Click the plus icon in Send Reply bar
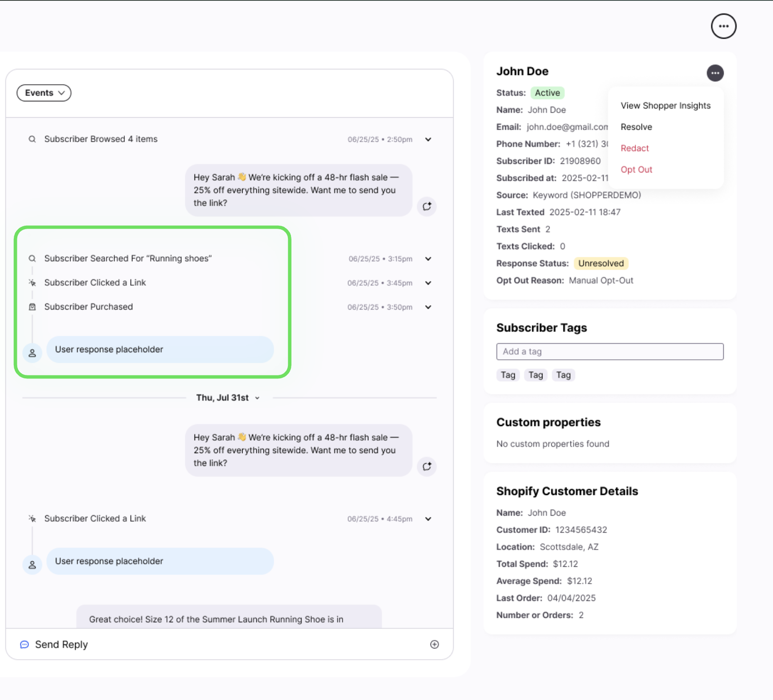This screenshot has width=773, height=700. point(434,644)
